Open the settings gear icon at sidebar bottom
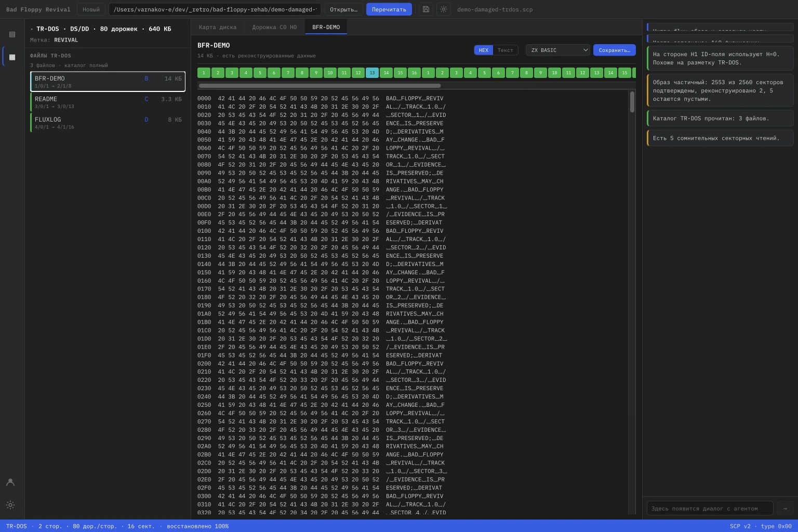798x532 pixels. point(10,505)
